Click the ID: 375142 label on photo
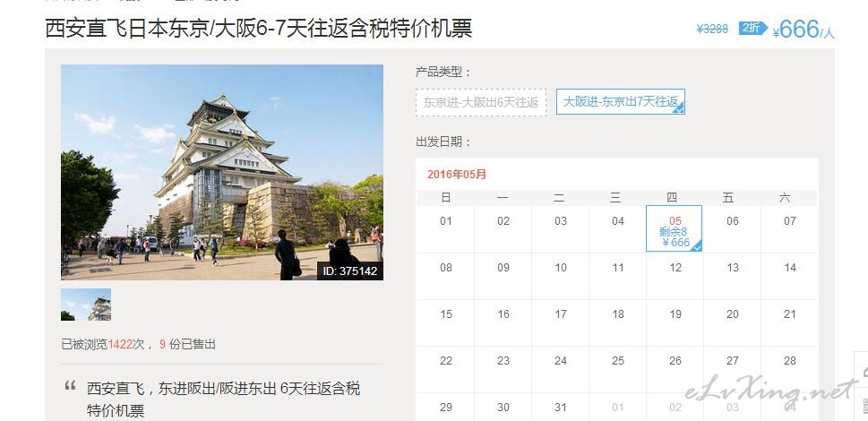The height and width of the screenshot is (421, 868). [350, 271]
